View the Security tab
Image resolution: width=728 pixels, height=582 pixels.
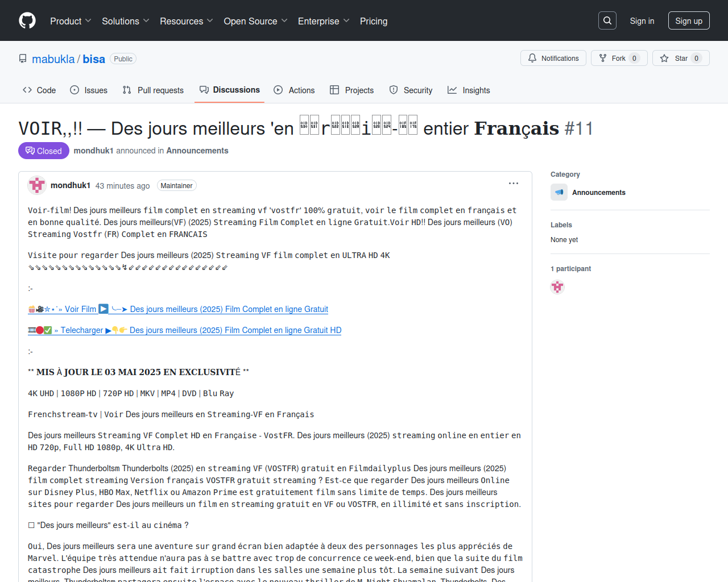[411, 90]
